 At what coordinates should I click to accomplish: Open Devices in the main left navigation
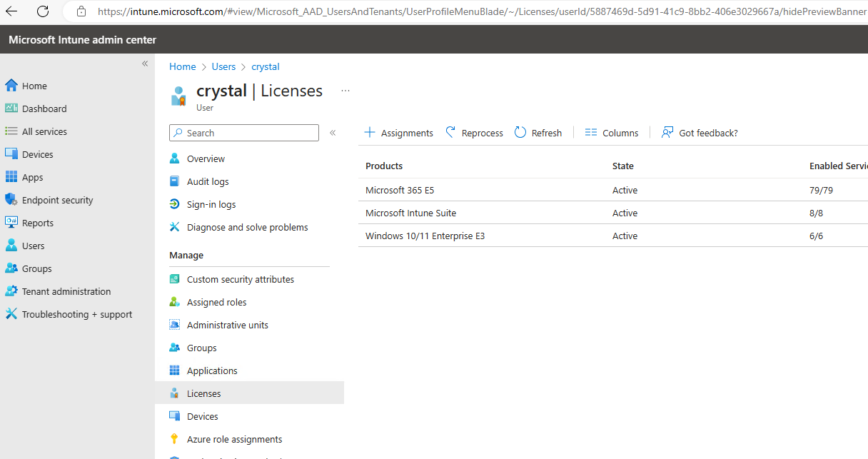pos(38,154)
